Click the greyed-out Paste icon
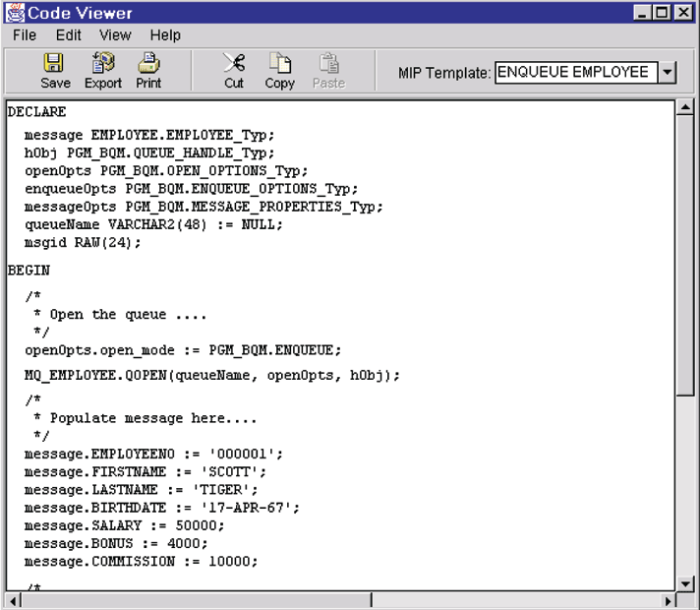 (328, 64)
